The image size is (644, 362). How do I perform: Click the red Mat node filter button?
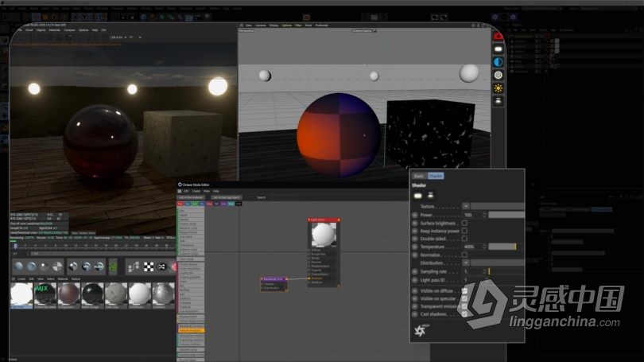click(x=180, y=204)
